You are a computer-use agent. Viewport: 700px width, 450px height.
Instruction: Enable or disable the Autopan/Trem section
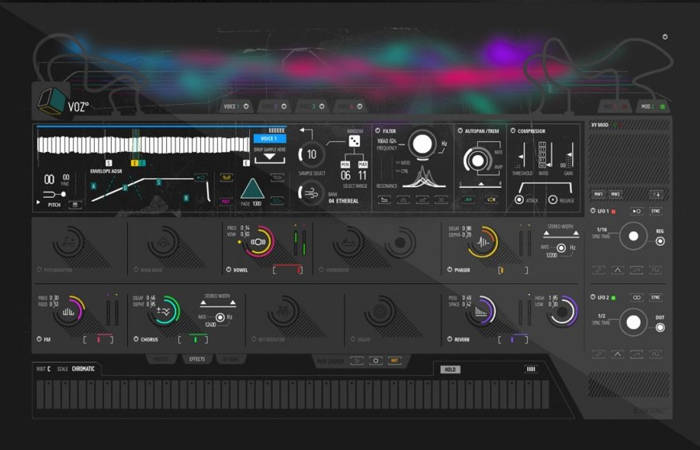(x=460, y=130)
